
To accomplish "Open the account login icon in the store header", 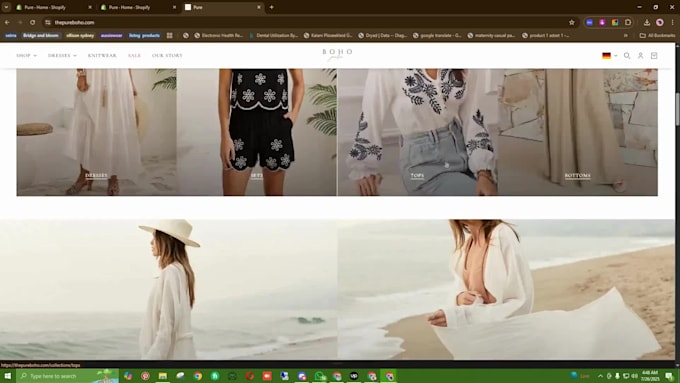I will click(x=640, y=56).
